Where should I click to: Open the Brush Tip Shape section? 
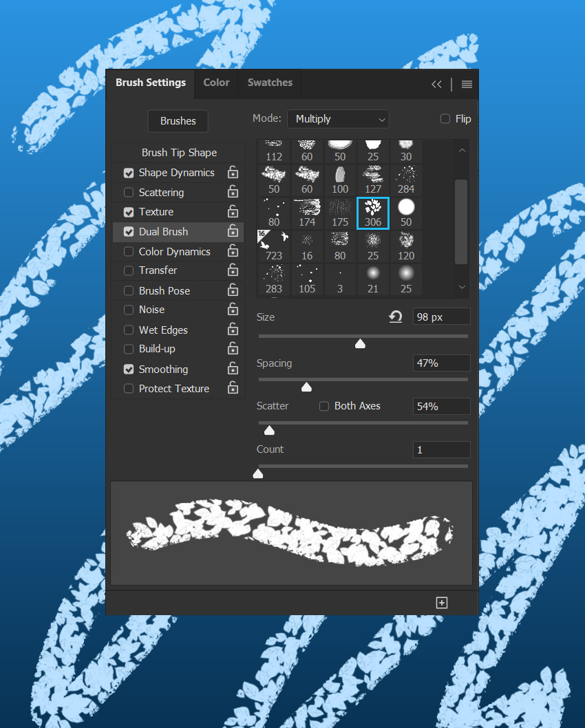pos(179,152)
